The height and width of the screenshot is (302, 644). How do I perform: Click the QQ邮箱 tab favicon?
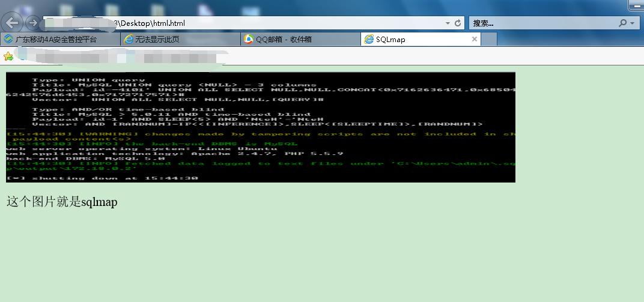(249, 39)
